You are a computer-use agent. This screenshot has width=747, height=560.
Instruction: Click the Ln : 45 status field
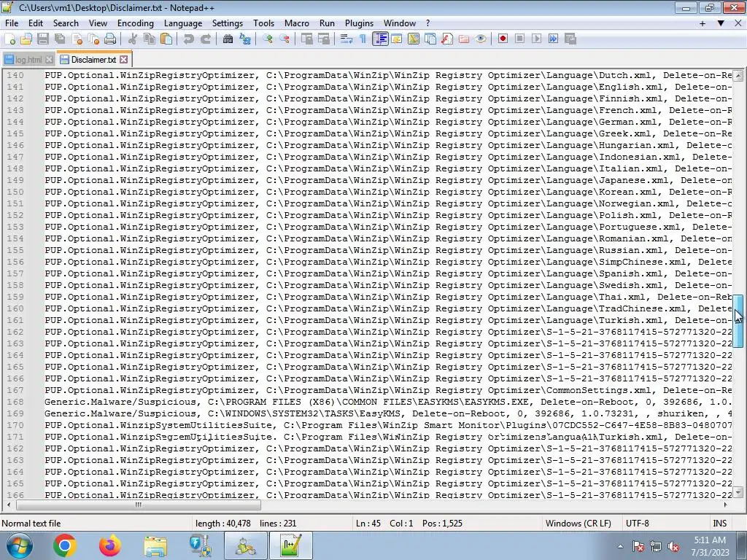368,524
